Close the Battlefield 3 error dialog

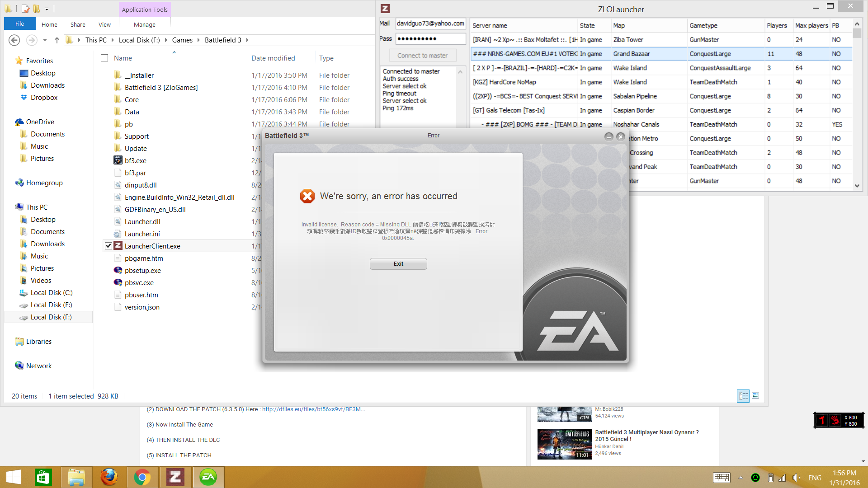(620, 136)
